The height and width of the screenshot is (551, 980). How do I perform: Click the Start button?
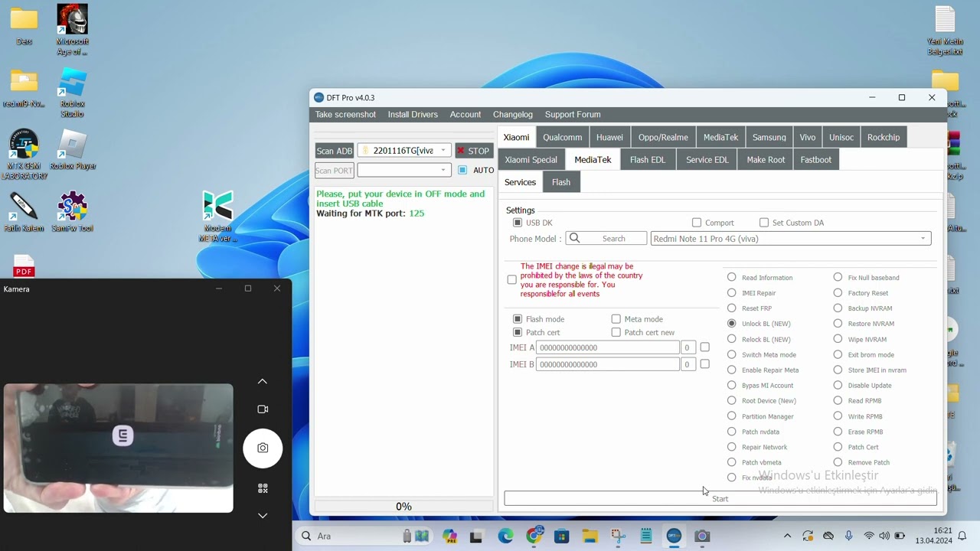click(x=720, y=499)
